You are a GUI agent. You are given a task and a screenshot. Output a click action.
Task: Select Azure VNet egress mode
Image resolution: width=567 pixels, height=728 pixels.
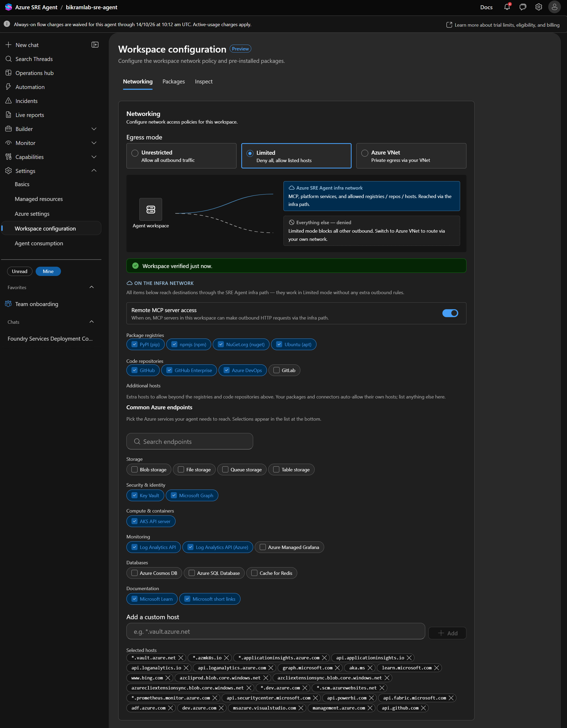tap(411, 156)
